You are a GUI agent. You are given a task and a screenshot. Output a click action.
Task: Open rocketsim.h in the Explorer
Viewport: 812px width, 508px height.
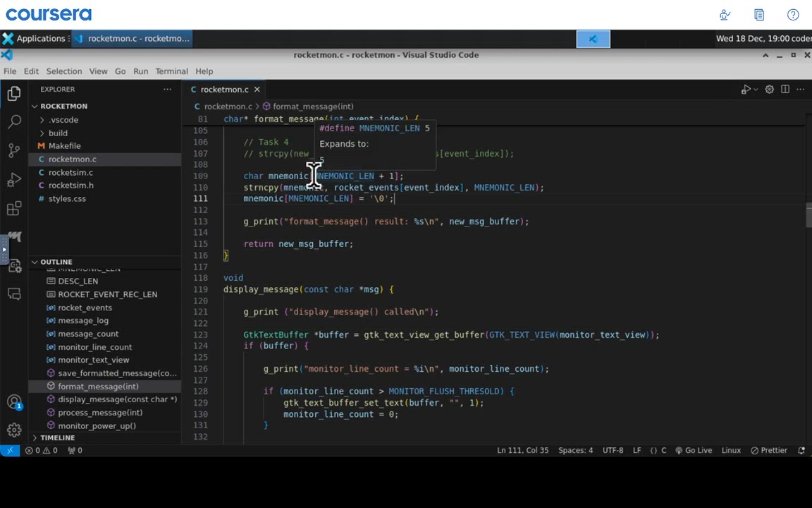(x=70, y=186)
